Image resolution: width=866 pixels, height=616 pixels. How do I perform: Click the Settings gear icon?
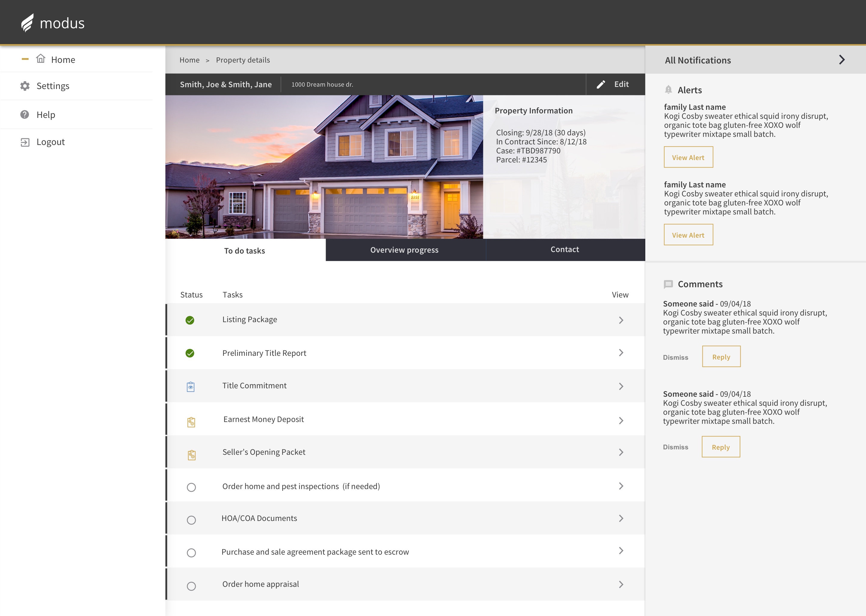coord(25,86)
